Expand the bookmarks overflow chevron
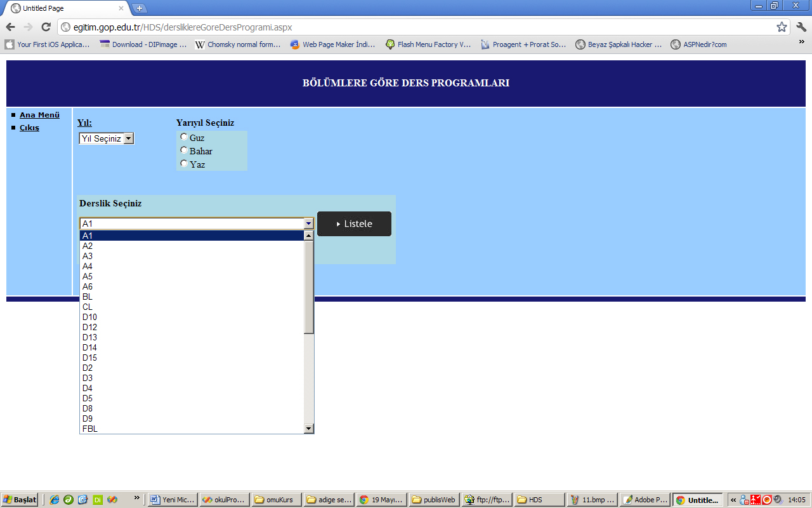Image resolution: width=812 pixels, height=508 pixels. [x=801, y=42]
